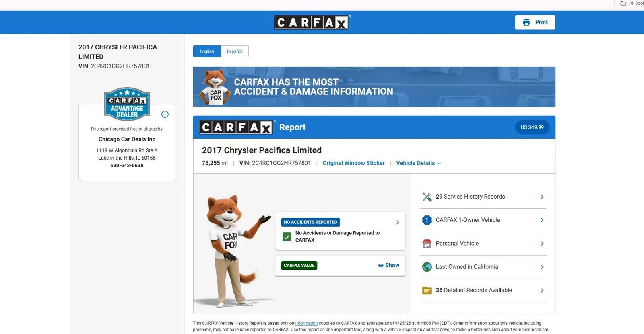The height and width of the screenshot is (334, 644).
Task: Click the globe Last Owned icon
Action: (427, 267)
